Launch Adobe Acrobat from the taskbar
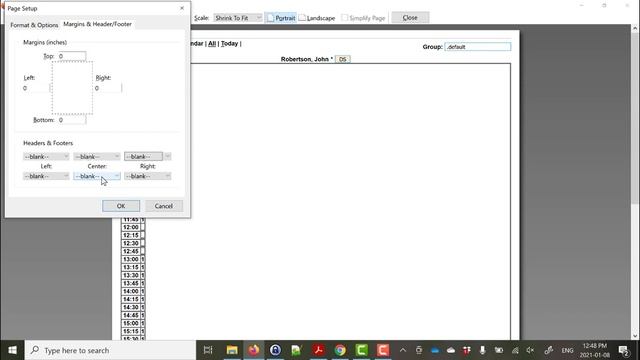Screen dimensions: 640x360 pyautogui.click(x=318, y=350)
